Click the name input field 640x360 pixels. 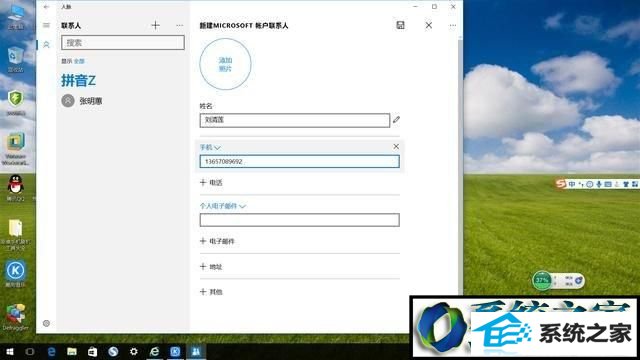pos(295,120)
